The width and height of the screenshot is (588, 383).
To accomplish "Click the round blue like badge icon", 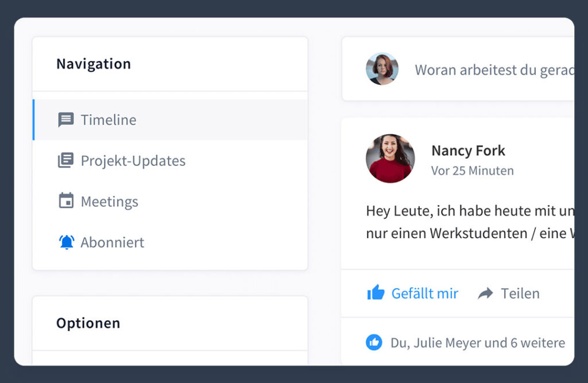I will click(x=374, y=342).
